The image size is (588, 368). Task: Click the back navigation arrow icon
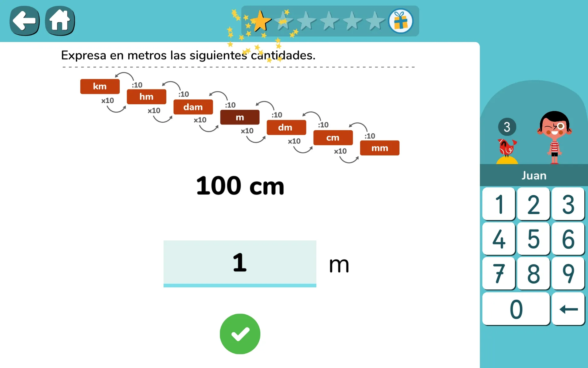[24, 21]
